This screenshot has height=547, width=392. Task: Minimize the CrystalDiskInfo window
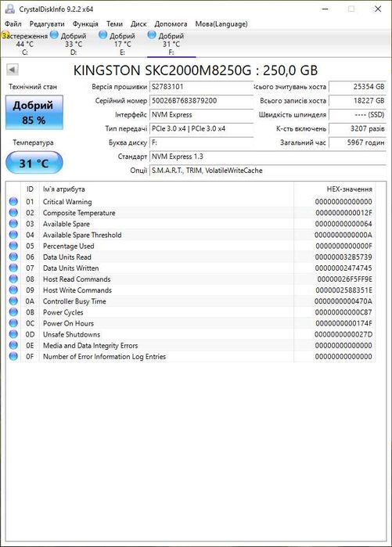[325, 9]
